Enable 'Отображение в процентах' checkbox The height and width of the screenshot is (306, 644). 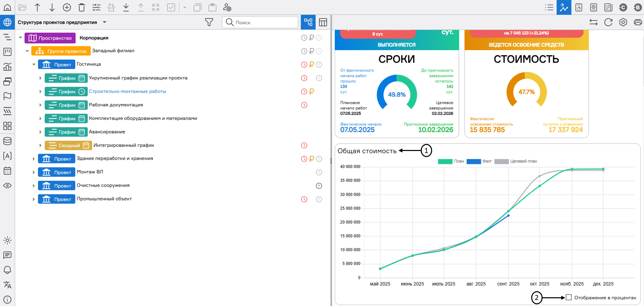point(568,297)
